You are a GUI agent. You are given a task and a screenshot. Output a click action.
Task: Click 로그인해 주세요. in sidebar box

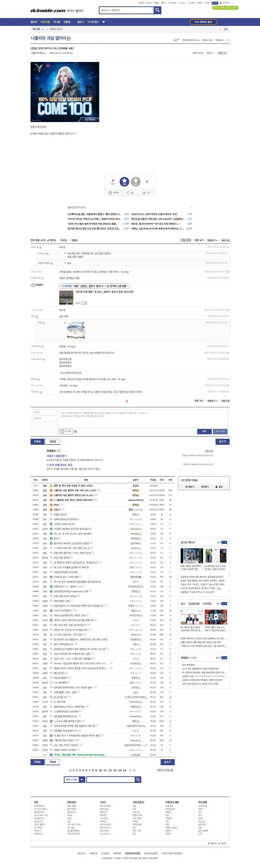click(190, 480)
